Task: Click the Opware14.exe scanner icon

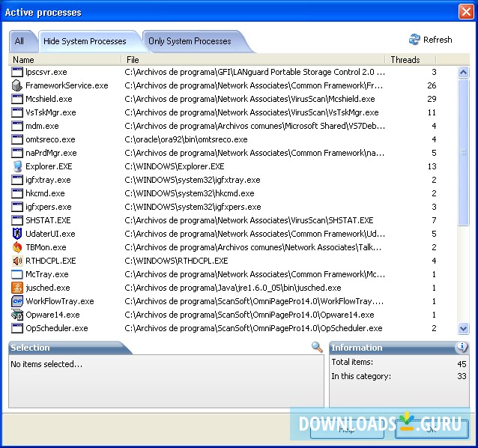Action: [x=17, y=315]
